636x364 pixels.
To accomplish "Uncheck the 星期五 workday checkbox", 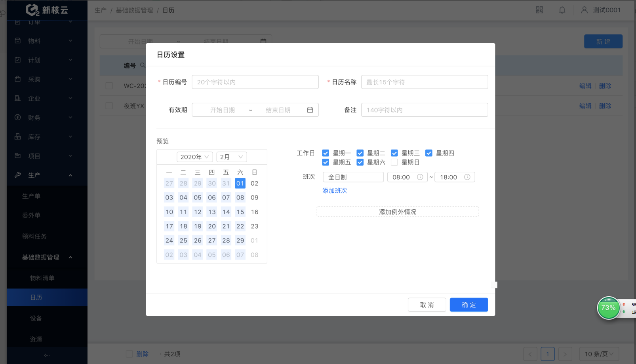I will [326, 162].
